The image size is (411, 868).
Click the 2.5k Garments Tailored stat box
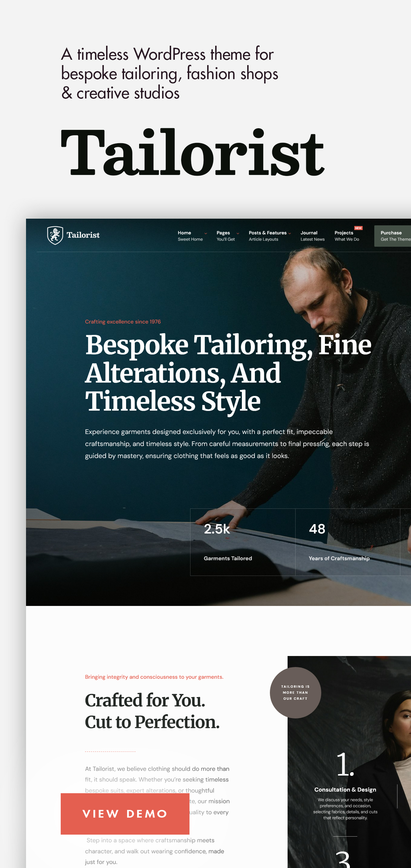coord(243,542)
